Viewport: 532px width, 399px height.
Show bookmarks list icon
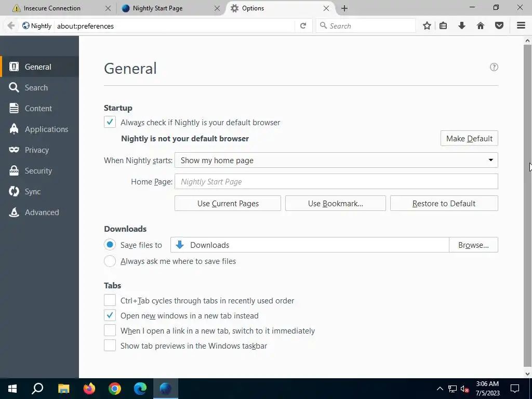pyautogui.click(x=443, y=26)
